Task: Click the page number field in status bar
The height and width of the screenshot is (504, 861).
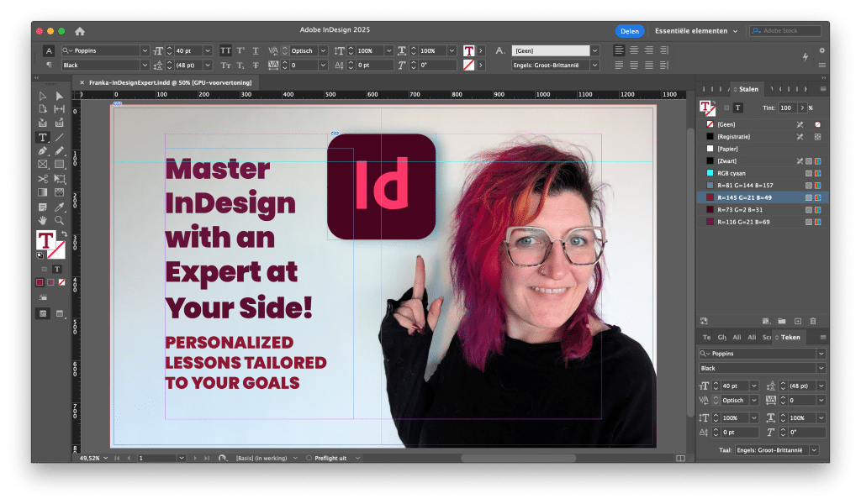Action: tap(156, 458)
